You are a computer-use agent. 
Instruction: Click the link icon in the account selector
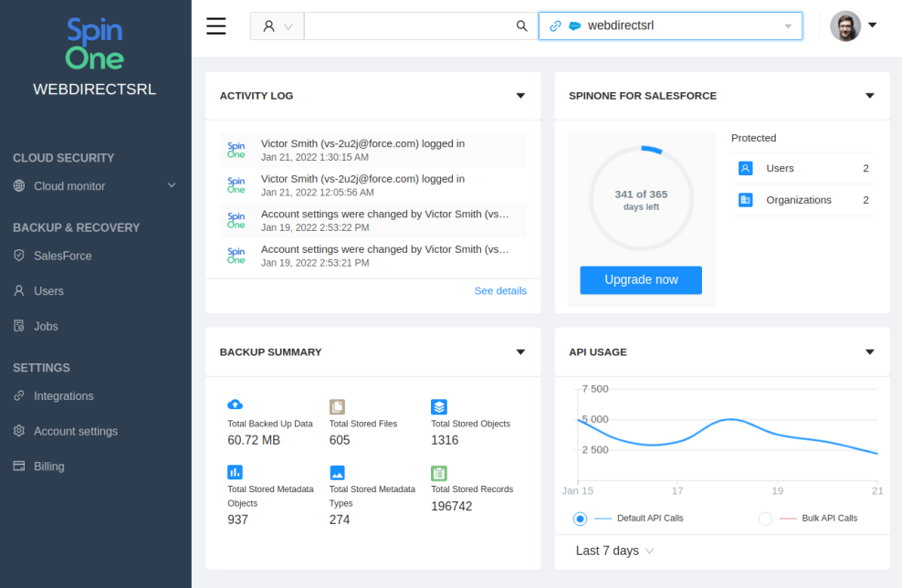[x=555, y=26]
